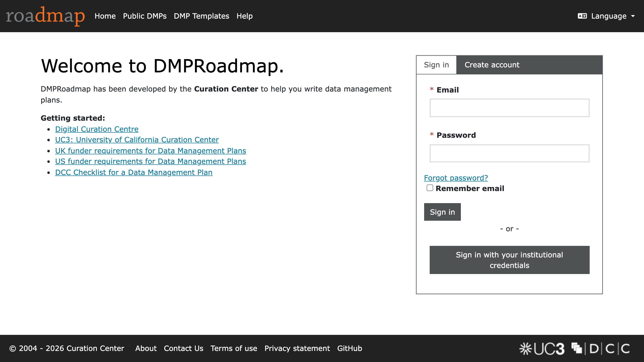The width and height of the screenshot is (644, 362).
Task: Click the Forgot password? link
Action: (x=456, y=178)
